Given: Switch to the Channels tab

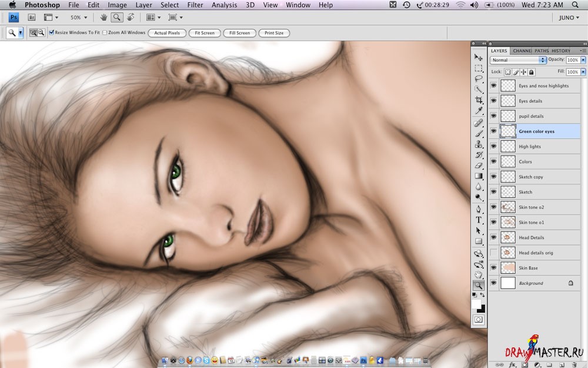Looking at the screenshot, I should [522, 51].
